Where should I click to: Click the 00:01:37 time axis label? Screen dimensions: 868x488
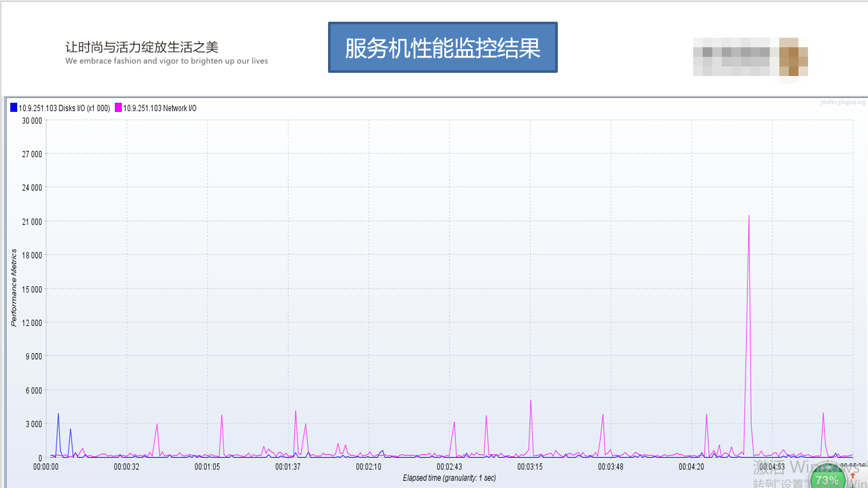click(x=288, y=467)
